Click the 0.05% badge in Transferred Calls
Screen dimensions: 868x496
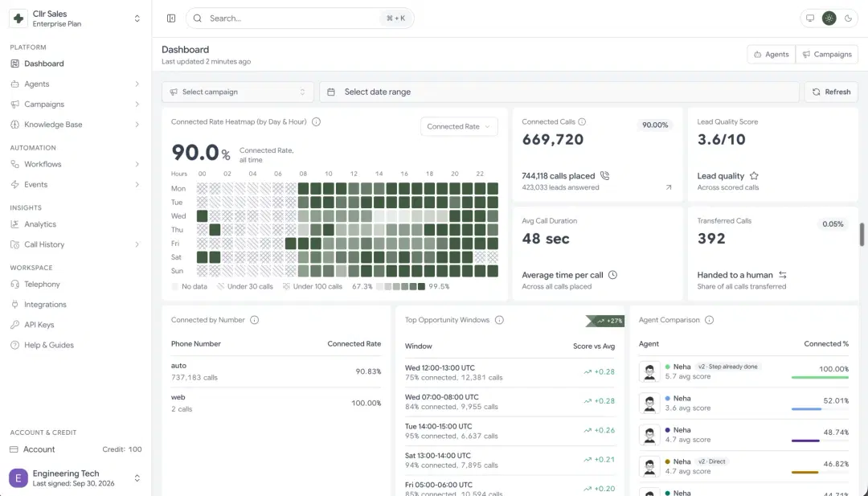tap(833, 224)
